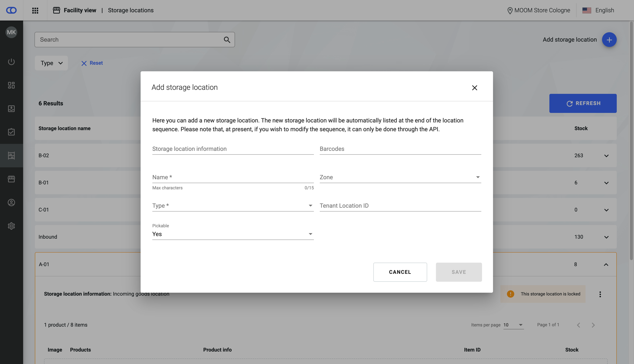634x364 pixels.
Task: Close the Add storage location dialog
Action: click(x=474, y=88)
